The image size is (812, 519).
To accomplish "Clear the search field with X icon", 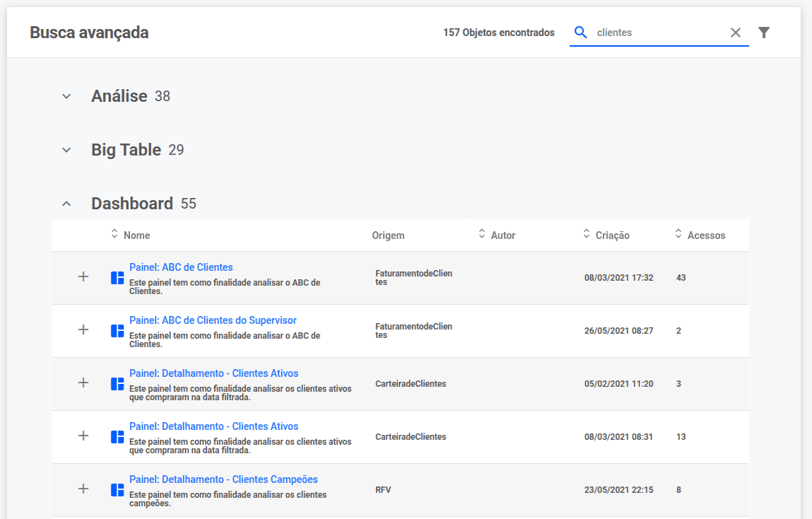I will (x=736, y=33).
